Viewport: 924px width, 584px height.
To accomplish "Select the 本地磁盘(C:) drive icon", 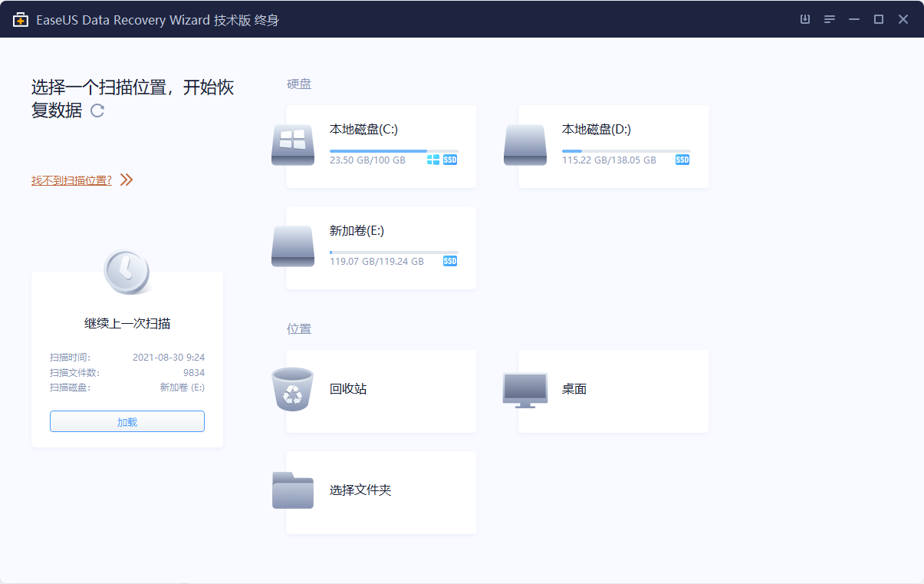I will click(x=293, y=145).
